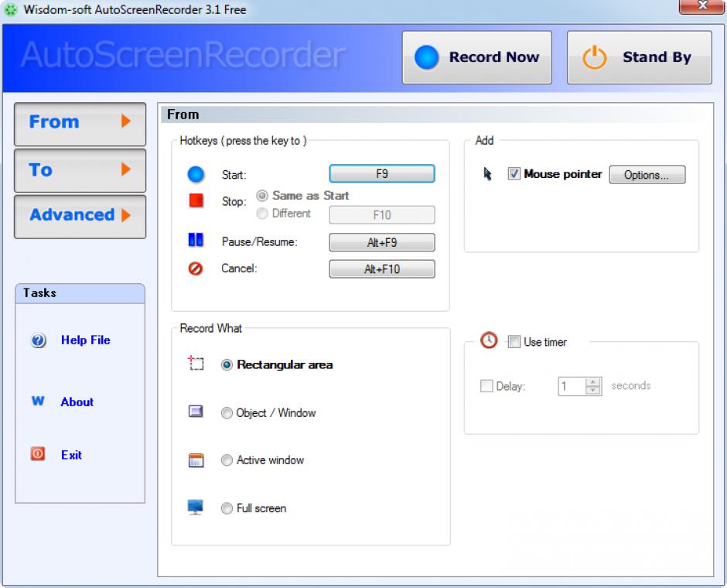Viewport: 727px width, 588px height.
Task: Click the Active window icon
Action: pyautogui.click(x=196, y=460)
